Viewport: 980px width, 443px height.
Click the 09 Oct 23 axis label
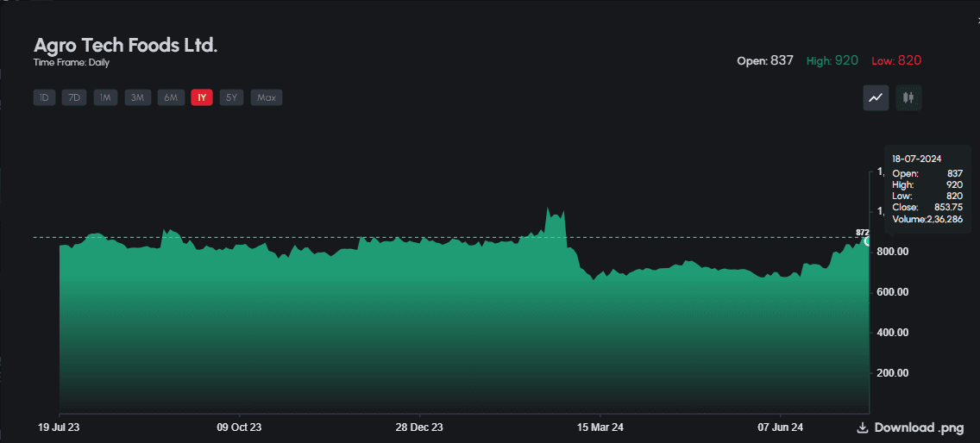coord(239,427)
